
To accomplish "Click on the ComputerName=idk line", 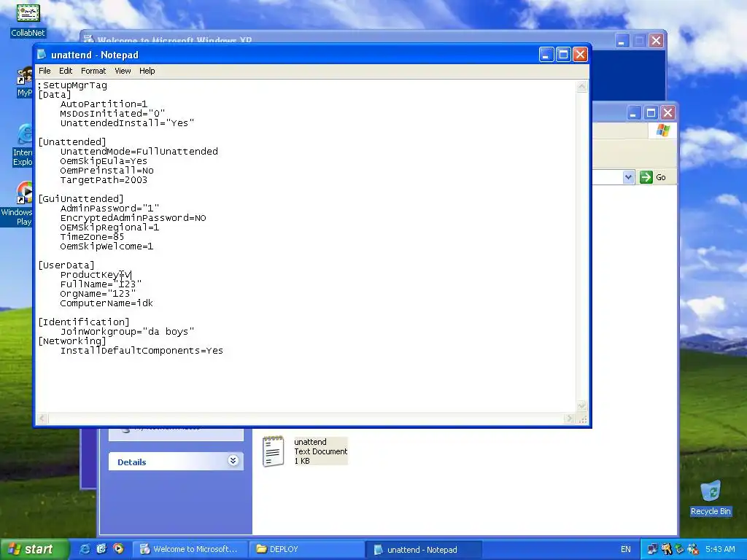I will 107,303.
